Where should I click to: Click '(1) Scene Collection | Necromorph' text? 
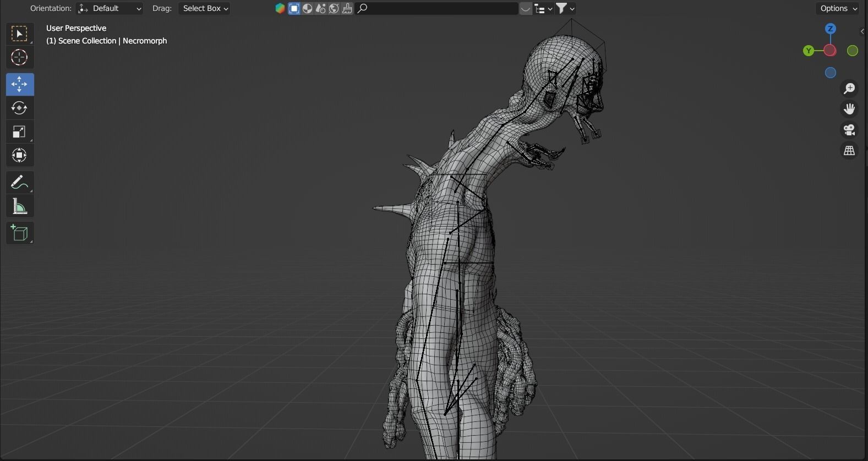point(107,41)
